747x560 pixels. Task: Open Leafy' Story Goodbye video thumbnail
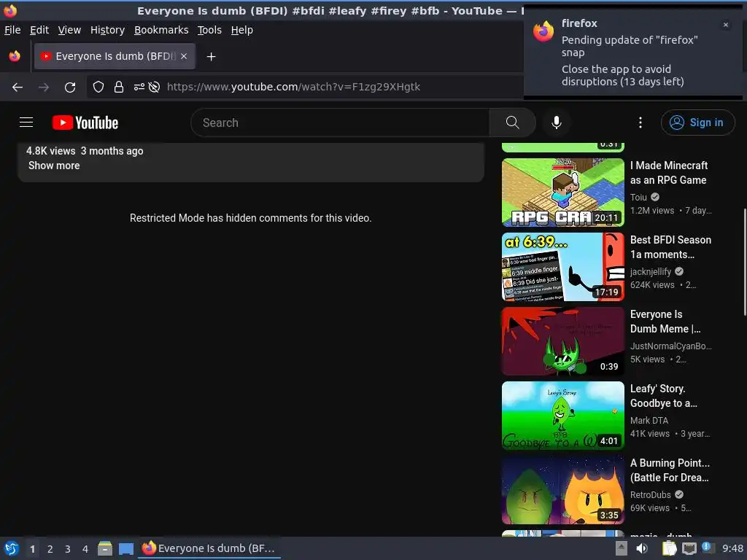[562, 415]
